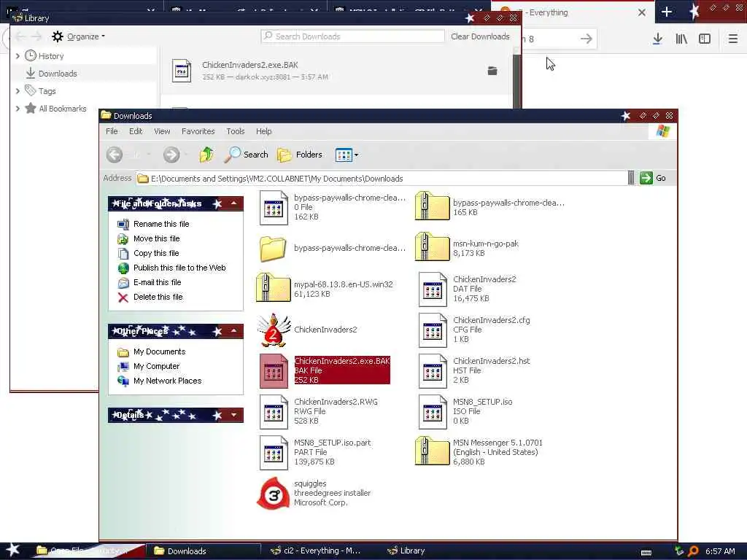This screenshot has height=560, width=747.
Task: Open the Views dropdown in explorer toolbar
Action: pyautogui.click(x=347, y=155)
